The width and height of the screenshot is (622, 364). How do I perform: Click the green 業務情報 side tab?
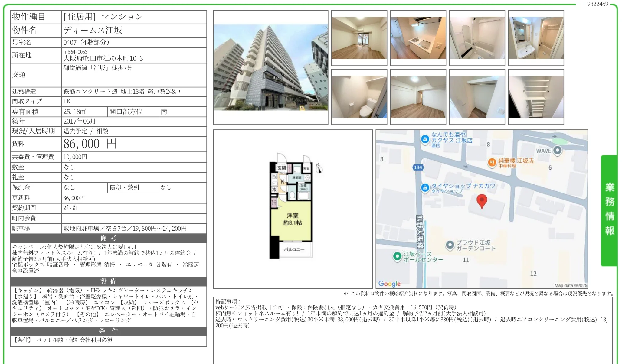(609, 210)
